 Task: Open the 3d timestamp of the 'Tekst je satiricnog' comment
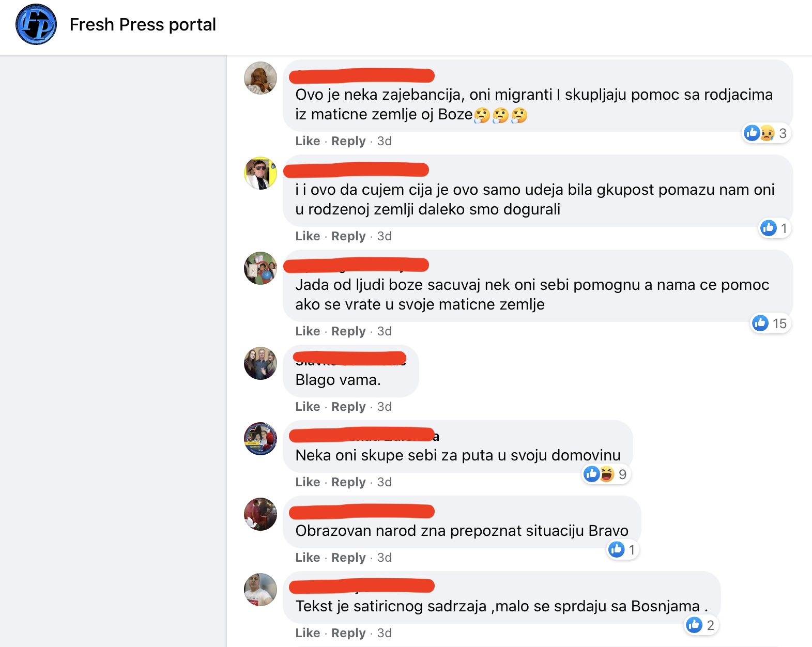click(x=385, y=633)
